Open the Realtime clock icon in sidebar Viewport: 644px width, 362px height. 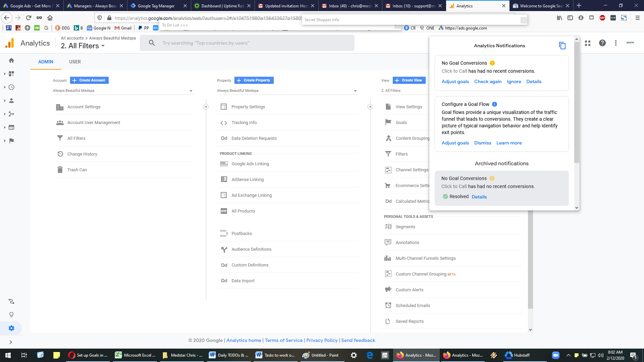[x=11, y=87]
